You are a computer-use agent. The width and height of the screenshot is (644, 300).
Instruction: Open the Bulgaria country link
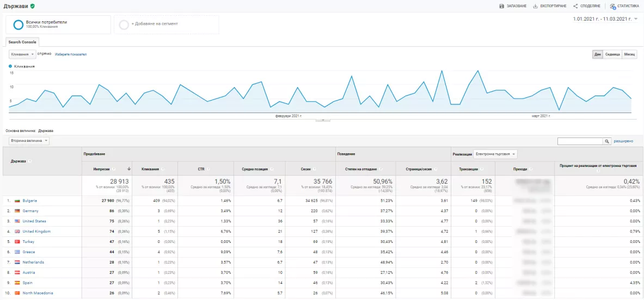pos(30,201)
